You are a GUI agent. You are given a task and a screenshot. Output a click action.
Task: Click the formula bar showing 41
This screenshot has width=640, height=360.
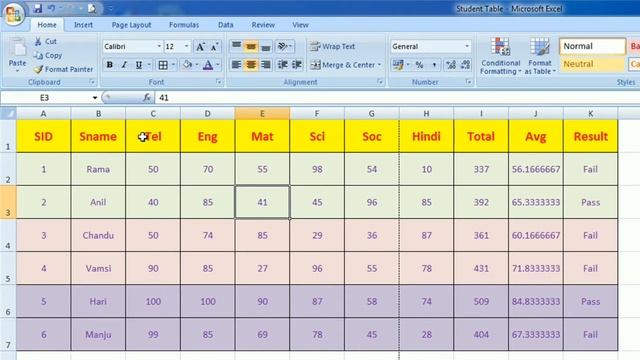398,98
